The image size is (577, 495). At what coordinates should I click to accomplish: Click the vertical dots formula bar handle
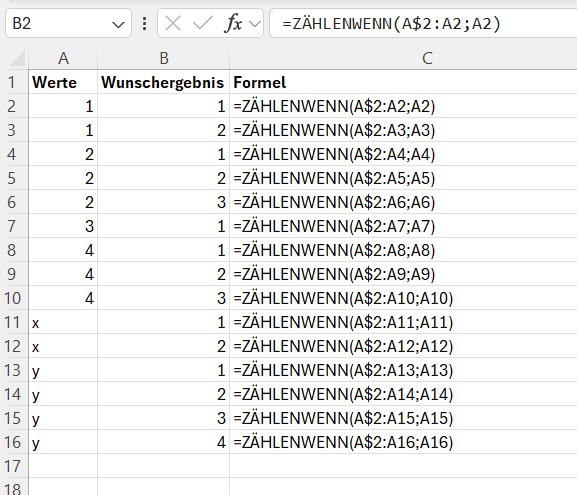(145, 24)
